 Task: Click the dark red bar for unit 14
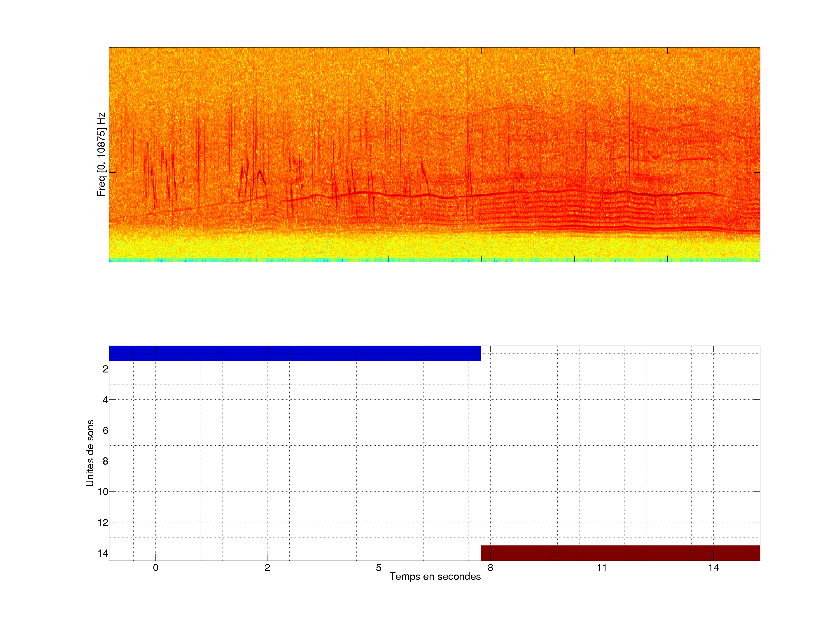620,553
